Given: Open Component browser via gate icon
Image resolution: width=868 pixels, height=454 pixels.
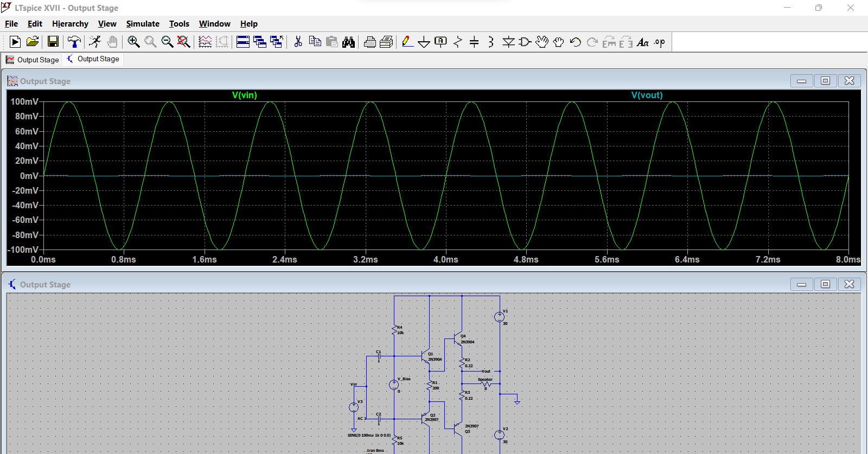Looking at the screenshot, I should click(525, 42).
